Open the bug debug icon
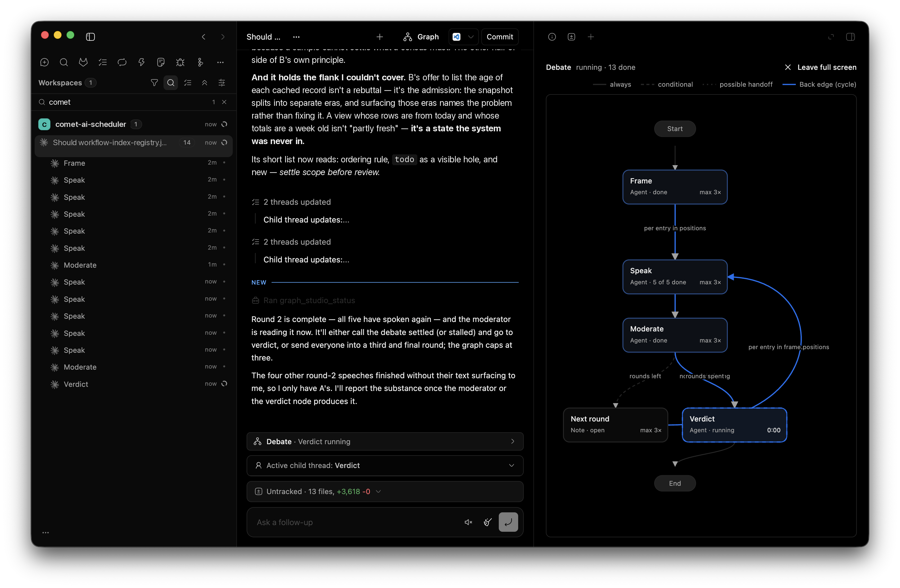This screenshot has width=900, height=588. point(180,62)
